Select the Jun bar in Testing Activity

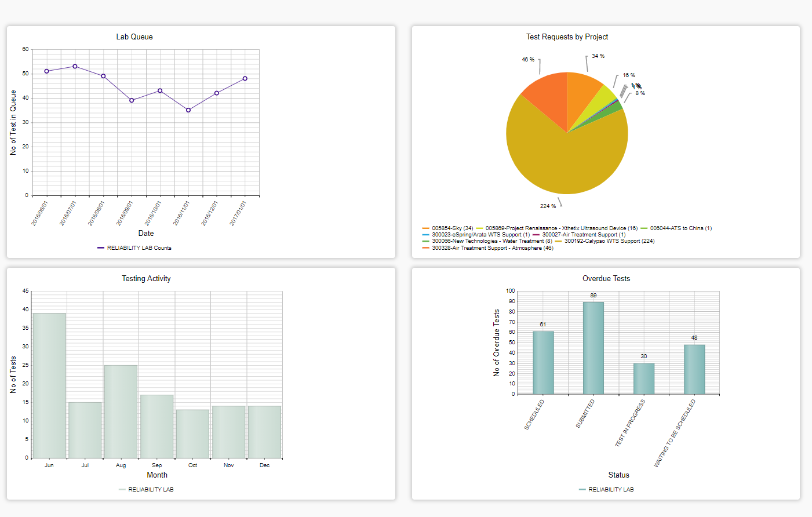tap(49, 385)
